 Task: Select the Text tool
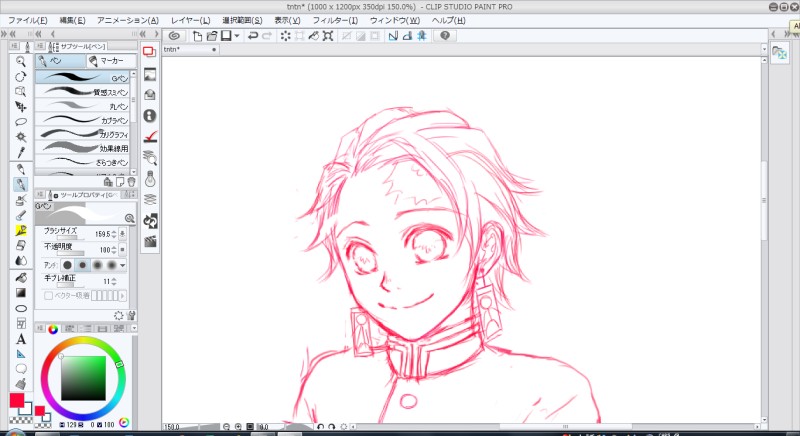pyautogui.click(x=20, y=339)
